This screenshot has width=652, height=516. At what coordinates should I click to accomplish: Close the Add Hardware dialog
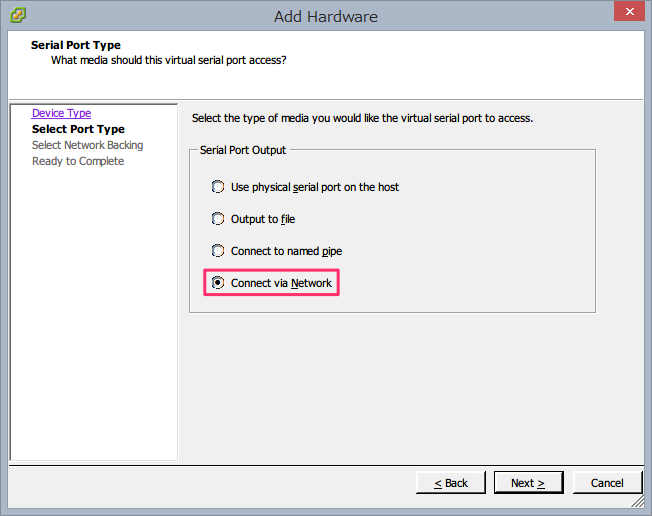click(629, 11)
